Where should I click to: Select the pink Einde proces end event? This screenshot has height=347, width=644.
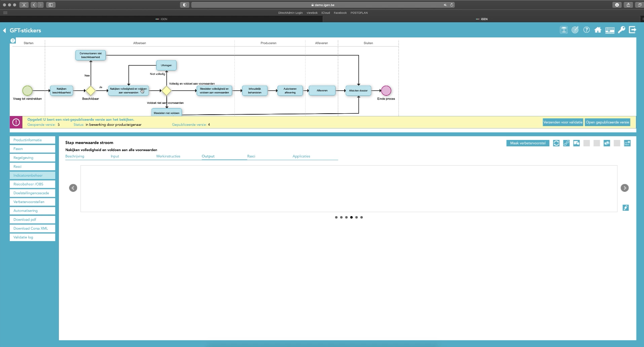pyautogui.click(x=386, y=90)
